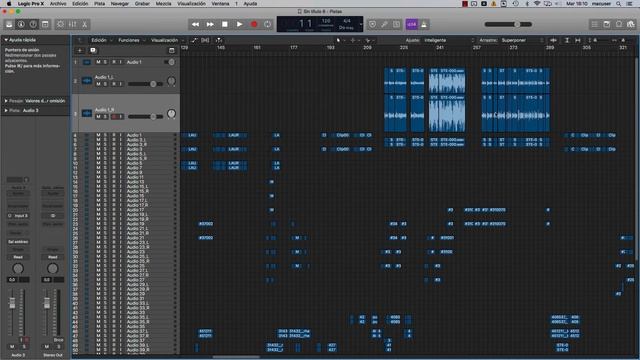The height and width of the screenshot is (360, 640).
Task: Show the Toolbar with its icon
Action: (x=45, y=24)
